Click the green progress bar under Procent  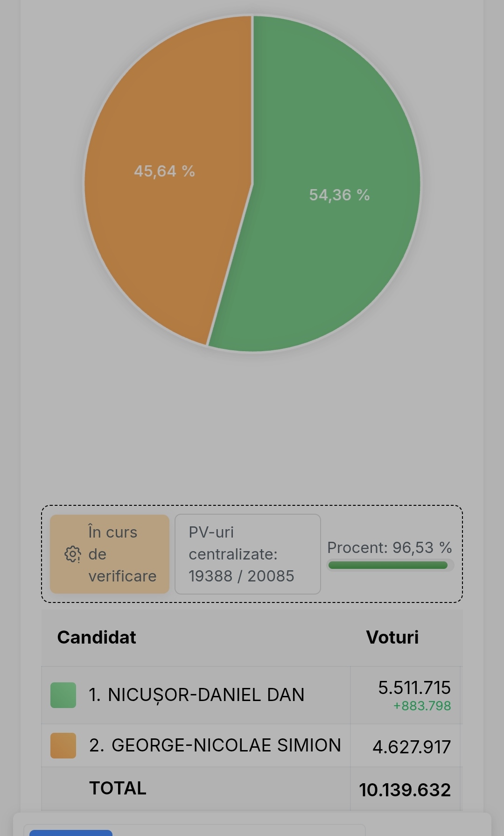(388, 566)
